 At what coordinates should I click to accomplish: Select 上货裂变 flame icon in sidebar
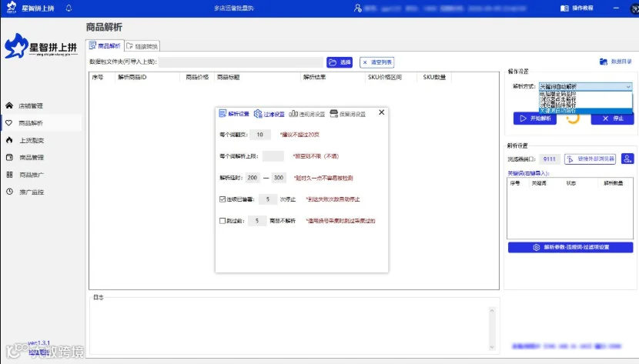9,140
